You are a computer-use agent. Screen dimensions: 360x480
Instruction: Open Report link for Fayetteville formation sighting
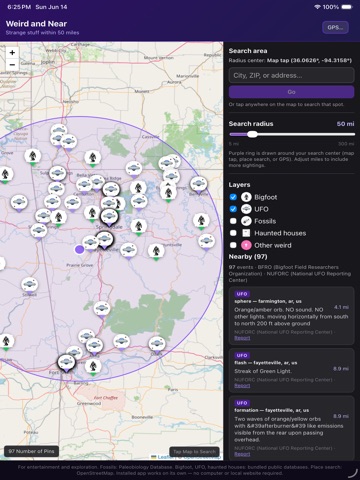242,454
